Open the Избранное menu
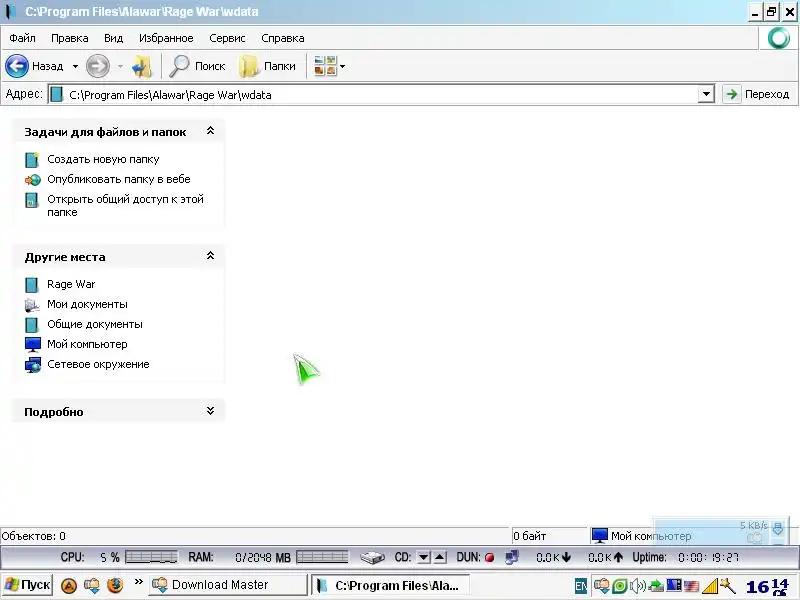The width and height of the screenshot is (800, 600). (x=166, y=38)
